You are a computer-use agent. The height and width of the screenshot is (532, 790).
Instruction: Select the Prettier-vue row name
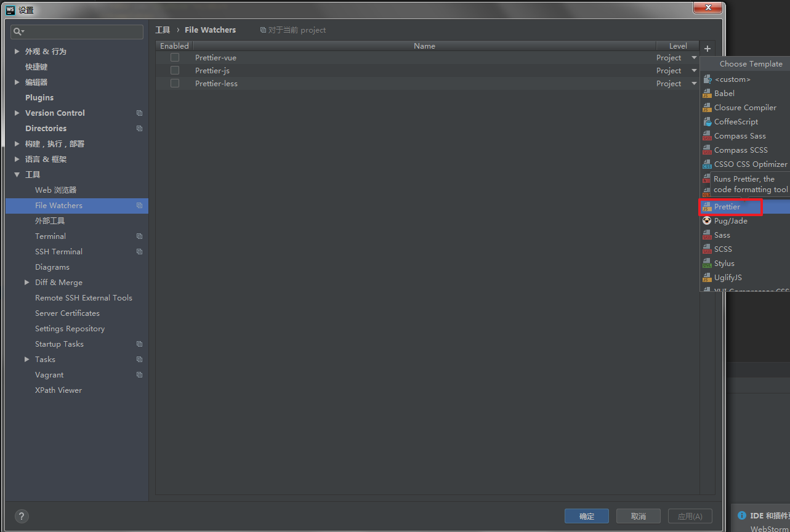click(x=216, y=58)
